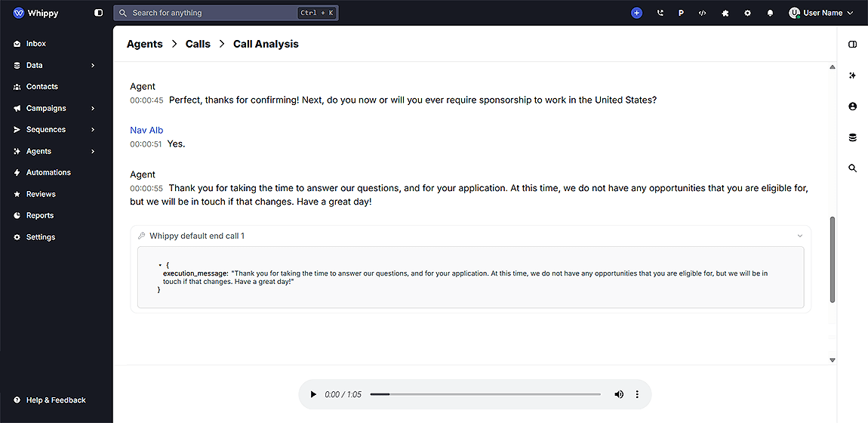Click the Search for anything field
Viewport: 868px width, 423px height.
[226, 13]
